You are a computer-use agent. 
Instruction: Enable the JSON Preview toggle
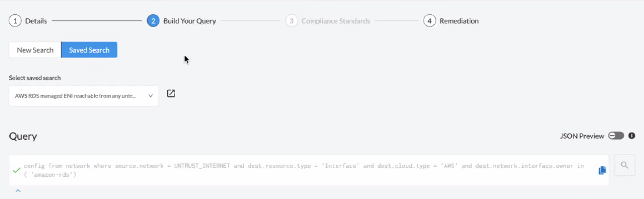coord(616,136)
